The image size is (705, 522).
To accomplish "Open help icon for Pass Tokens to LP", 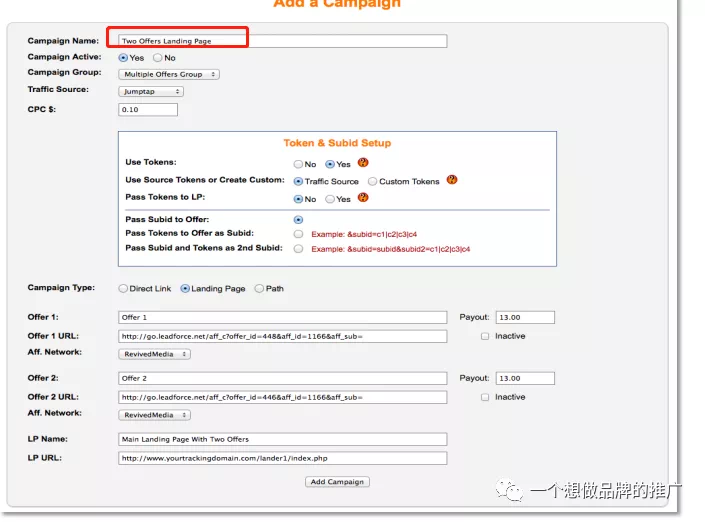I will 363,197.
